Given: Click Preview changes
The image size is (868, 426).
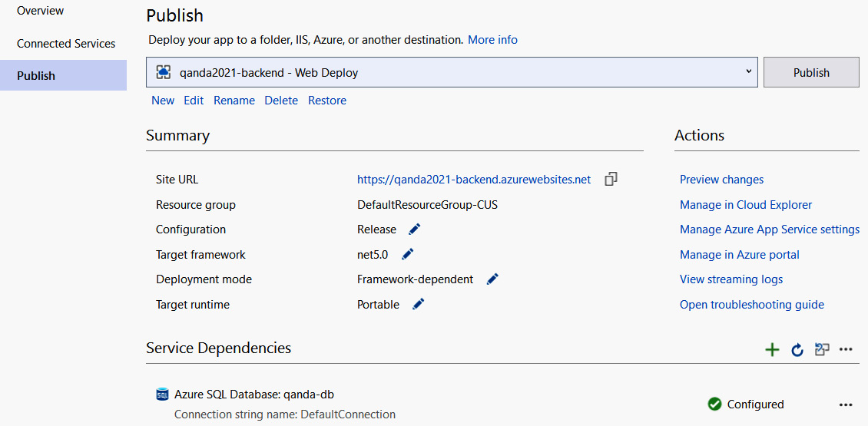Looking at the screenshot, I should 721,180.
